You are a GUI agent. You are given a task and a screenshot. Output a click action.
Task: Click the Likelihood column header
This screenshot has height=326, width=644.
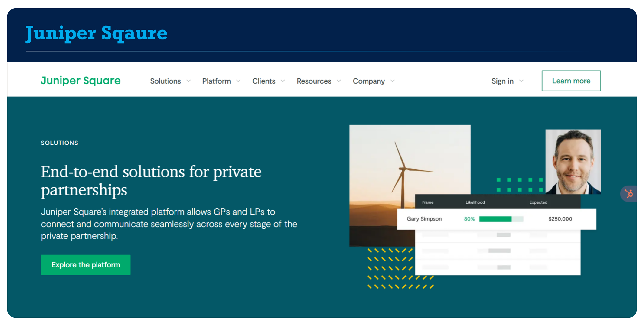(x=475, y=202)
